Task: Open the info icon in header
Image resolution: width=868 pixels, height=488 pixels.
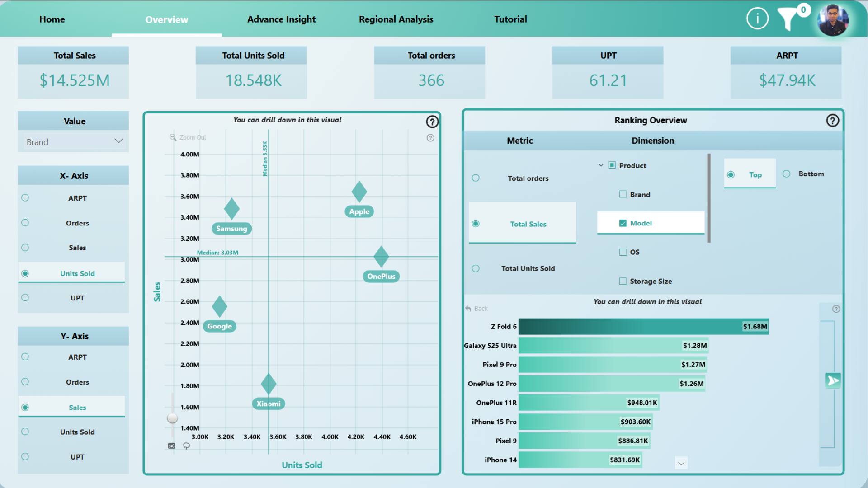Action: coord(757,19)
